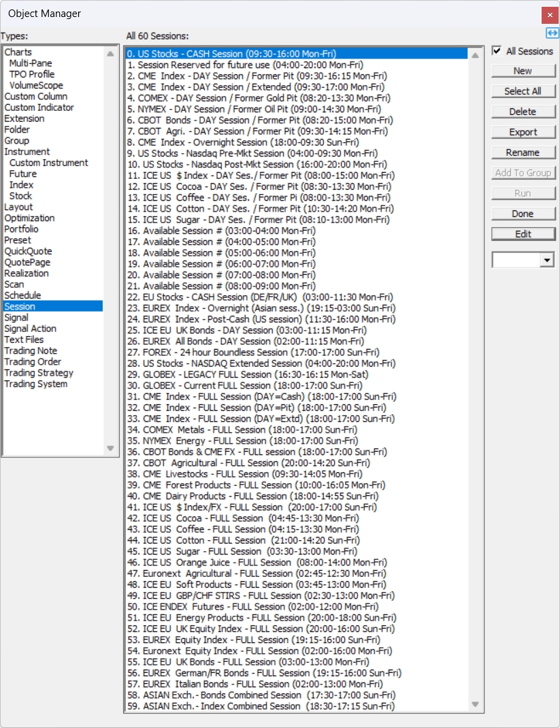Select Charts in the Types list
The image size is (560, 728).
pos(18,52)
